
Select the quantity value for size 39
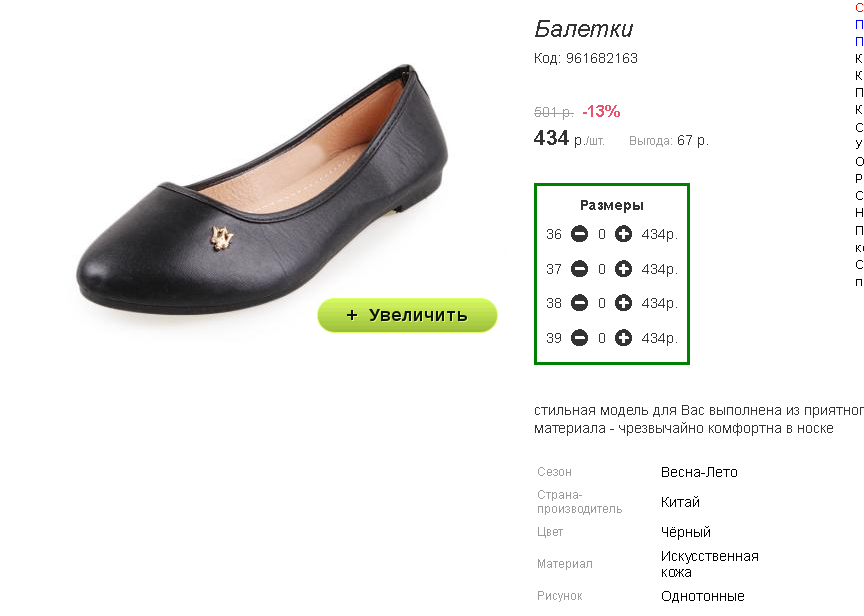pos(602,338)
